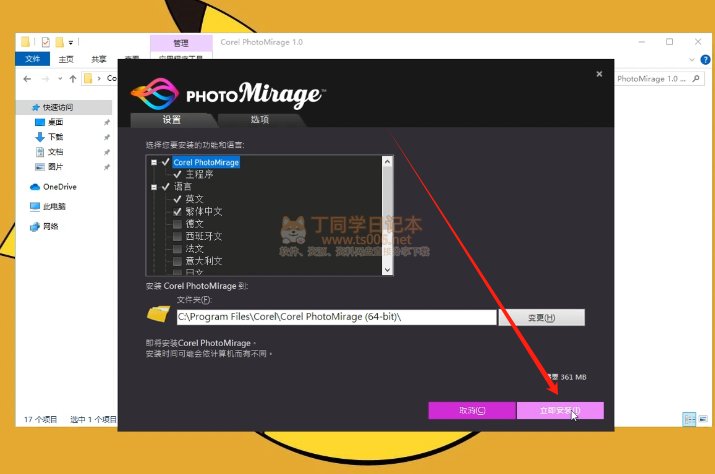715x474 pixels.
Task: Expand the Explorer ribbon chevron
Action: 691,60
